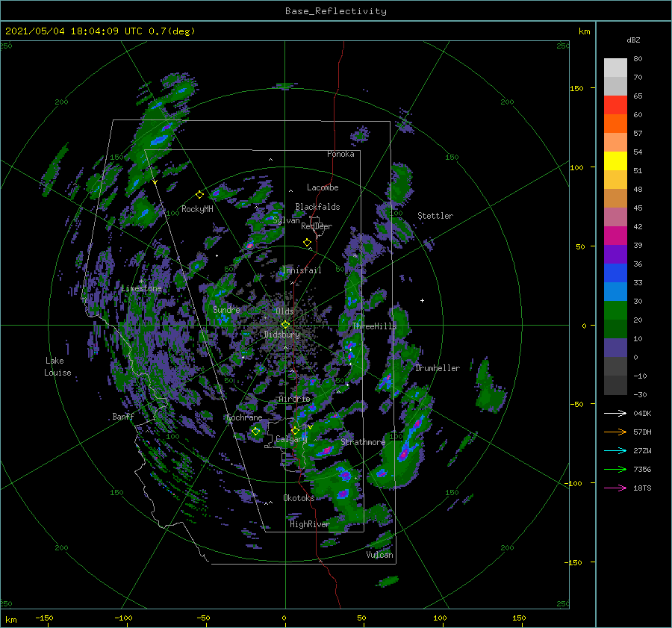
Task: Click the Limestone label on map
Action: [141, 288]
